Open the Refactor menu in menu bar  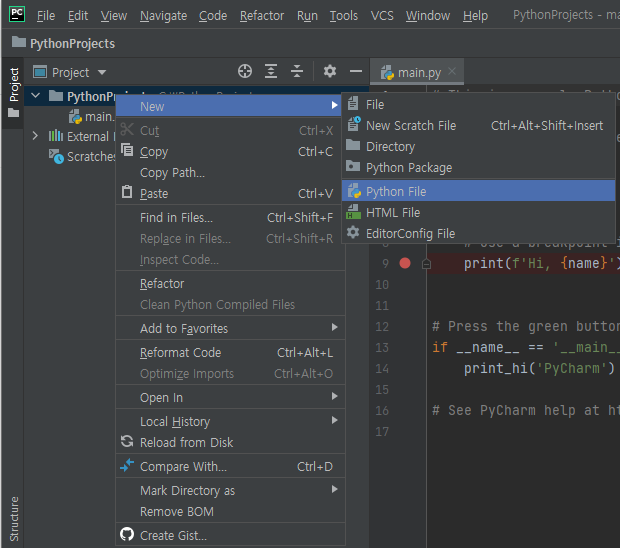tap(262, 16)
